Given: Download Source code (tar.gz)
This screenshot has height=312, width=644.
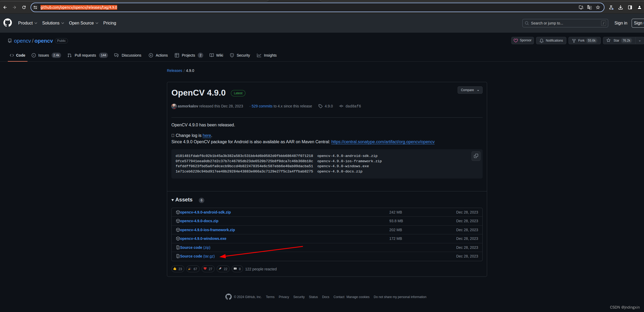Looking at the screenshot, I should [x=197, y=256].
